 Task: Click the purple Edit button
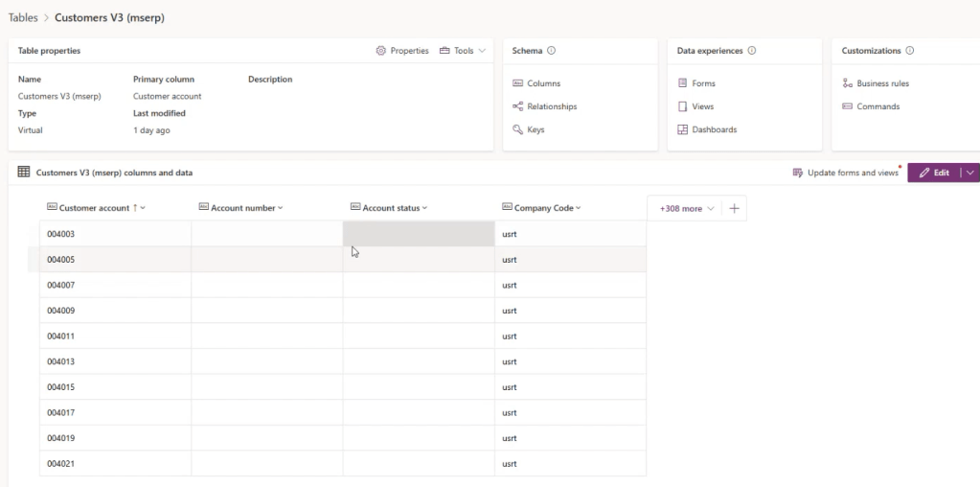coord(934,173)
